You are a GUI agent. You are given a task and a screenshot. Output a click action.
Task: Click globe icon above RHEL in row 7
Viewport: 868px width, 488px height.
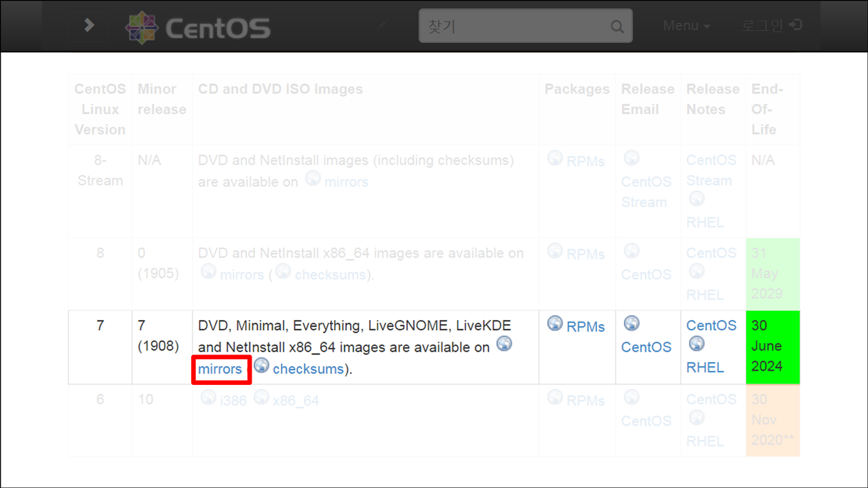pos(696,344)
